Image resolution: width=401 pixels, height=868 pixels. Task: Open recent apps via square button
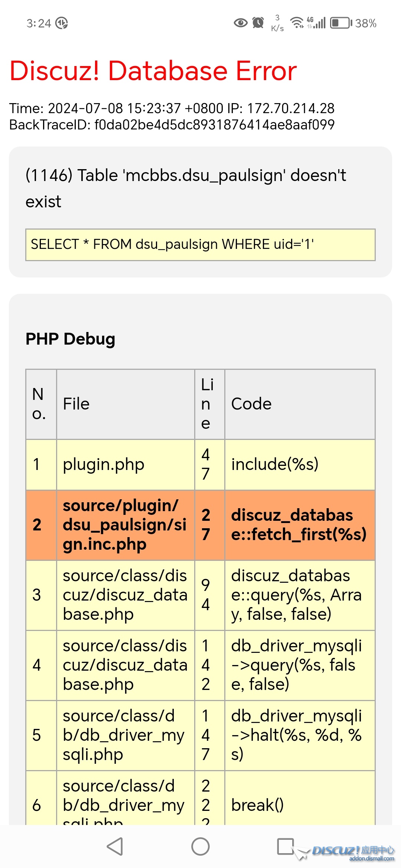[286, 846]
